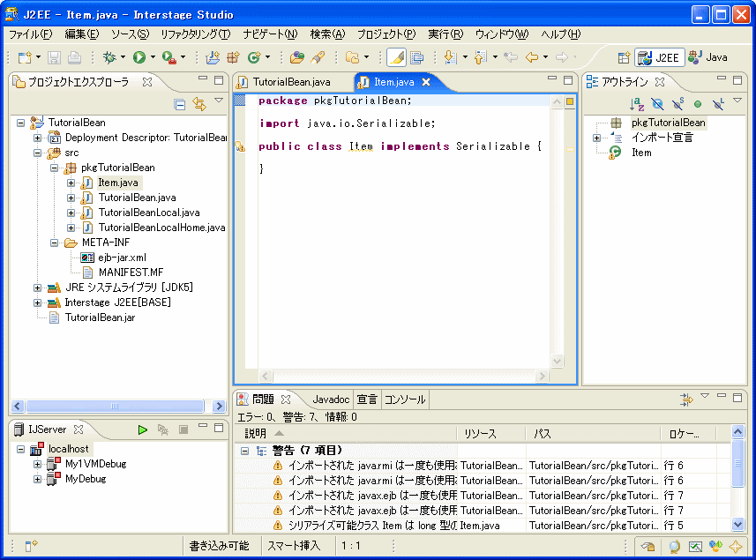756x560 pixels.
Task: Select ejb-jar.xml in the project tree
Action: tap(122, 258)
